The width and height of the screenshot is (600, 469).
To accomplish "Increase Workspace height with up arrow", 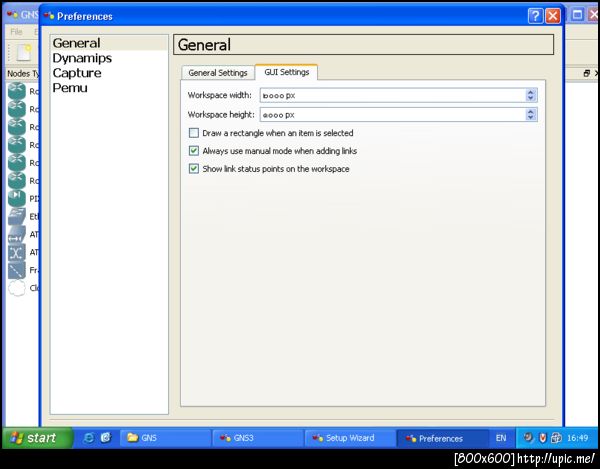I will point(530,111).
